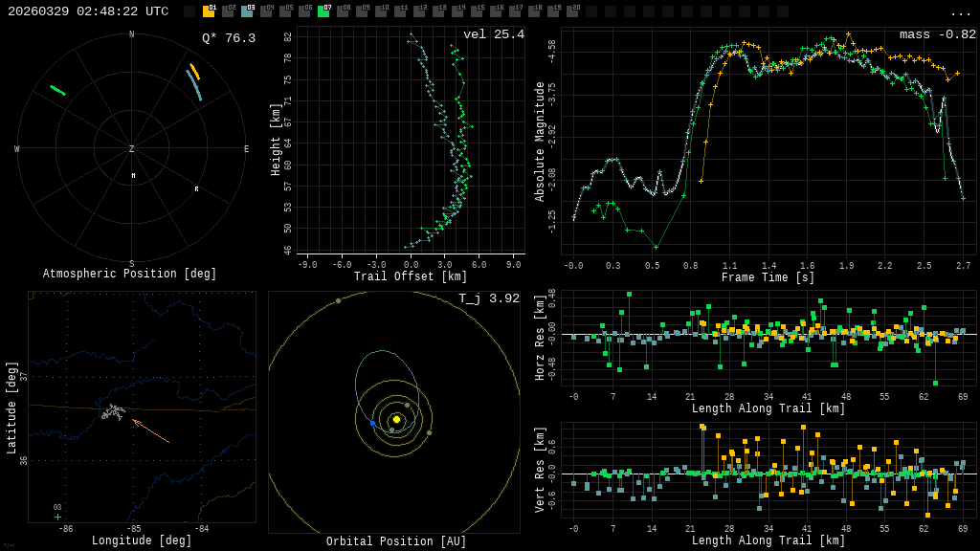Click the yellow Sun in orbital plot
This screenshot has height=551, width=980.
click(x=396, y=419)
